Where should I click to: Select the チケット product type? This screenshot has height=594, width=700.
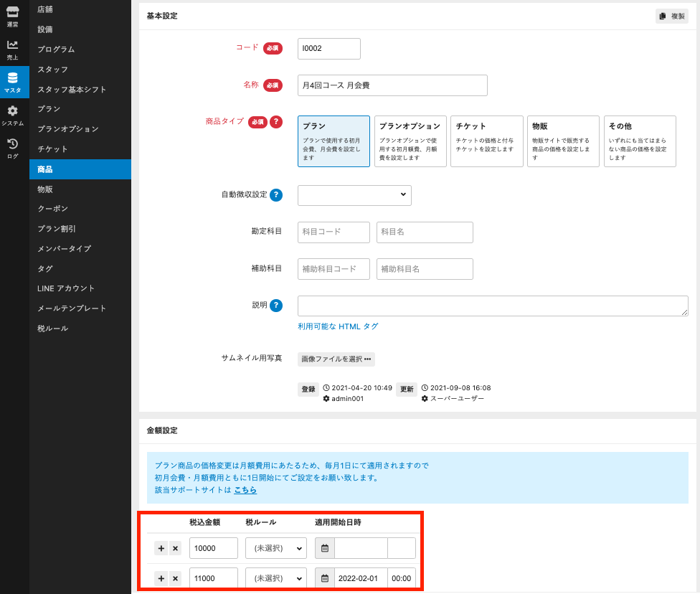tap(486, 141)
